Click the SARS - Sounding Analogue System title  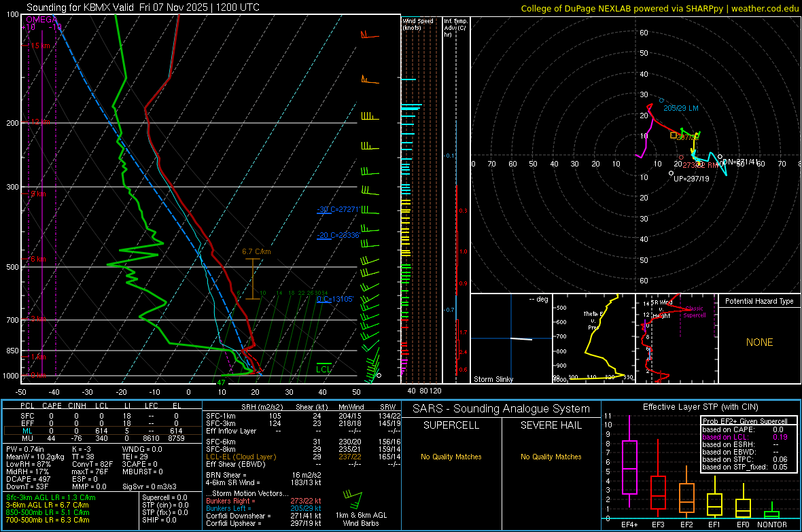501,409
